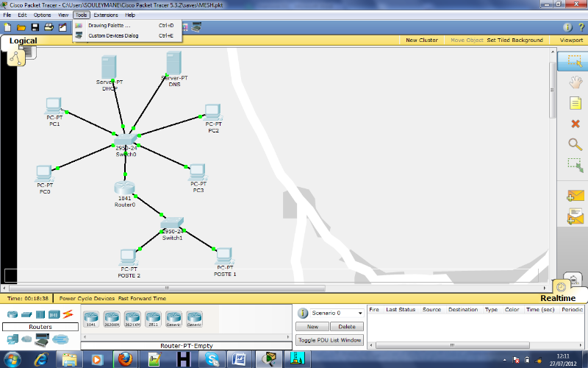Click the Help question mark icon
The width and height of the screenshot is (588, 368).
[x=581, y=27]
